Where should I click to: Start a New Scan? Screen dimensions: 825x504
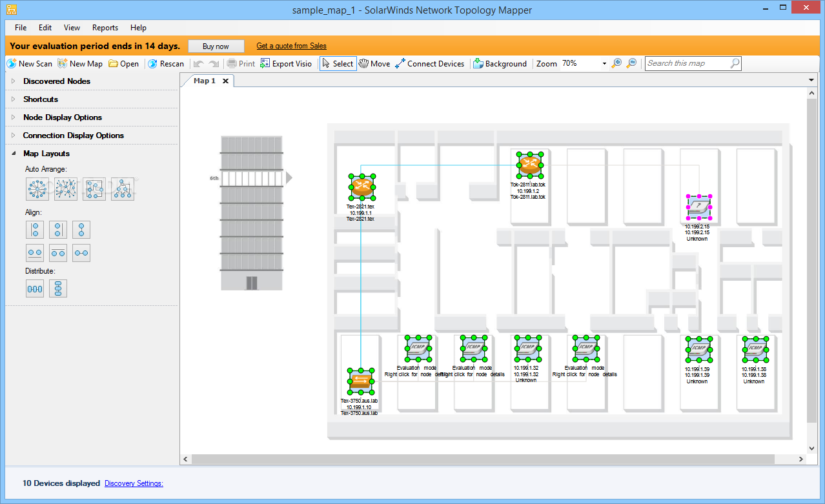pos(30,64)
